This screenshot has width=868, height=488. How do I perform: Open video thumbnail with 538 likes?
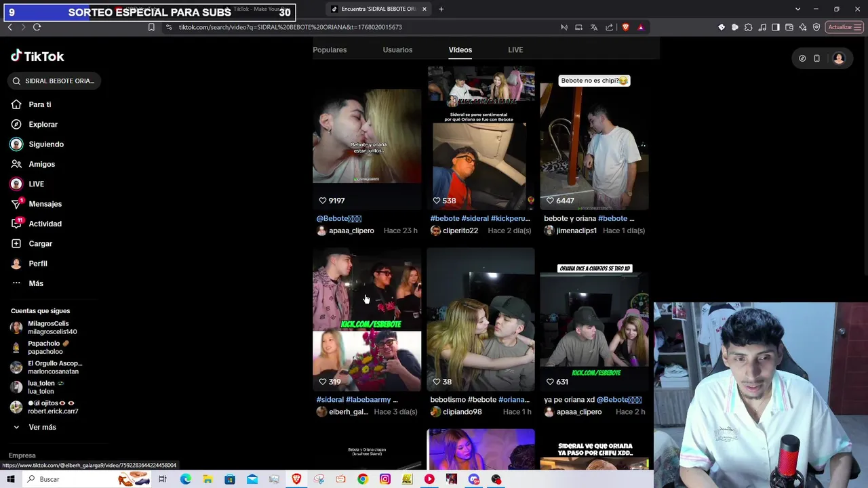click(x=481, y=138)
